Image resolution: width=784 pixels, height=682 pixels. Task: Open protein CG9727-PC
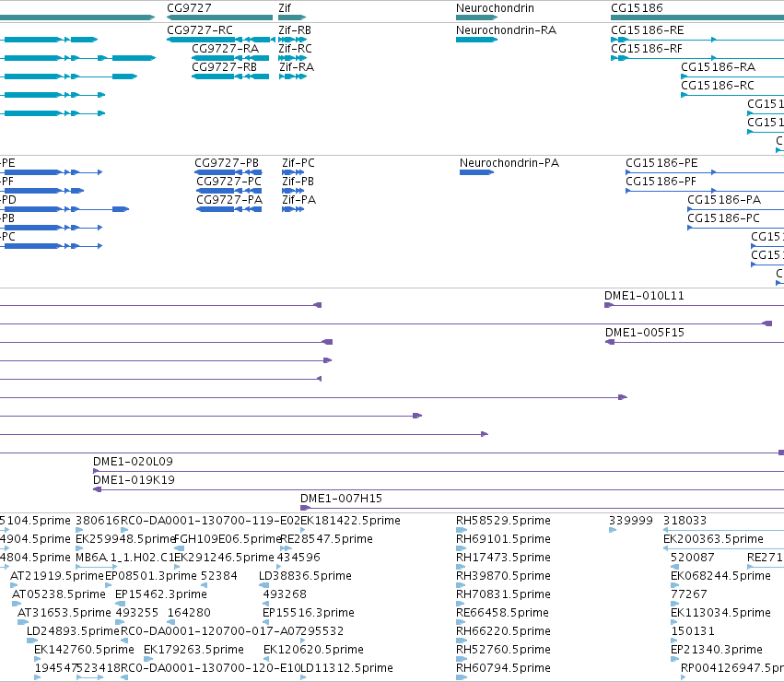click(229, 182)
